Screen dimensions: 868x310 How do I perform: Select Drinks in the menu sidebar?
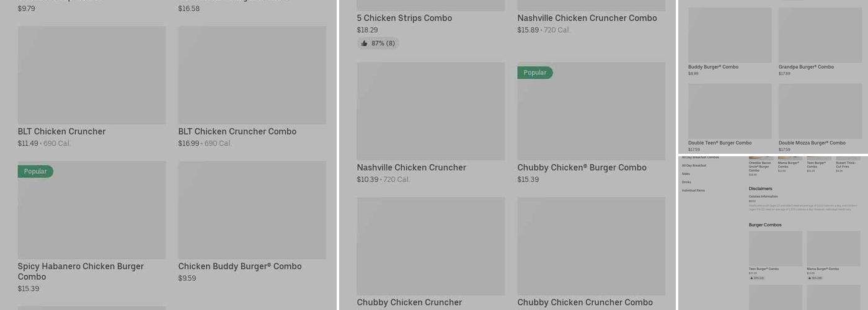[686, 182]
